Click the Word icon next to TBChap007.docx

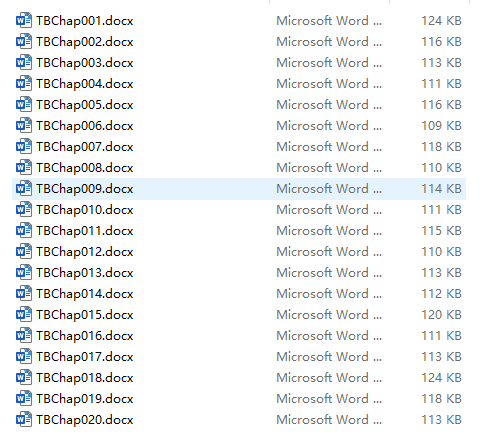click(24, 147)
